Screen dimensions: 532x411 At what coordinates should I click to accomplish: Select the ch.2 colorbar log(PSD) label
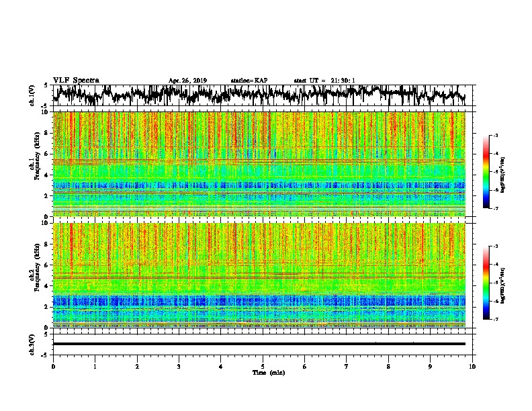503,285
